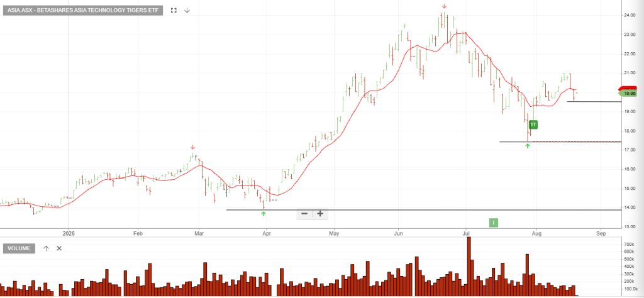
Task: Click the 16.00 price axis label
Action: (630, 170)
